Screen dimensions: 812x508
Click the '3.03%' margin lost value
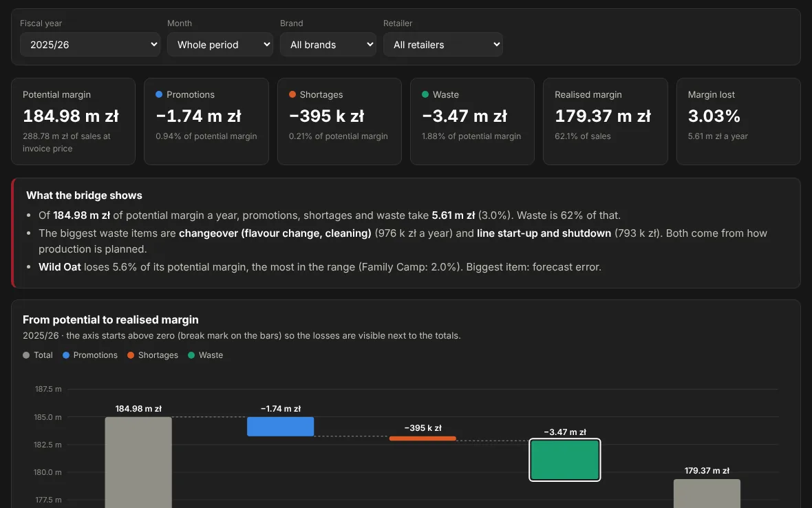[x=714, y=116]
